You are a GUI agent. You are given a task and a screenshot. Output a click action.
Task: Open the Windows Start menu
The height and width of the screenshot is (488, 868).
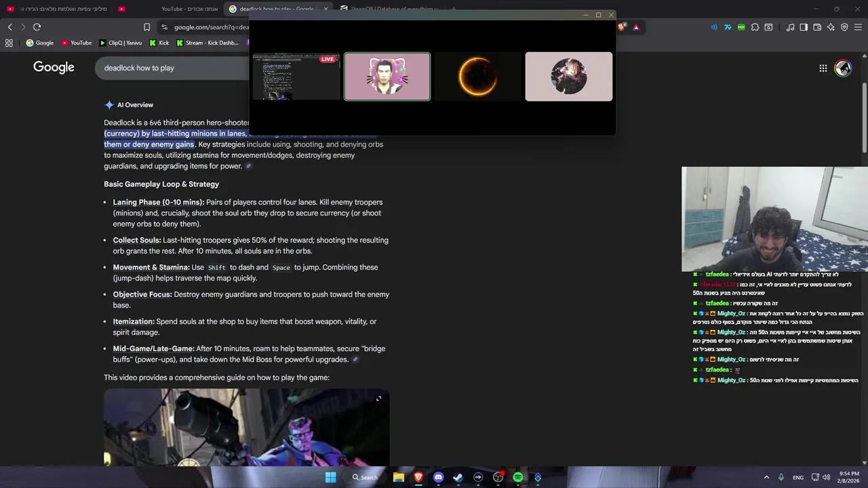pyautogui.click(x=330, y=477)
